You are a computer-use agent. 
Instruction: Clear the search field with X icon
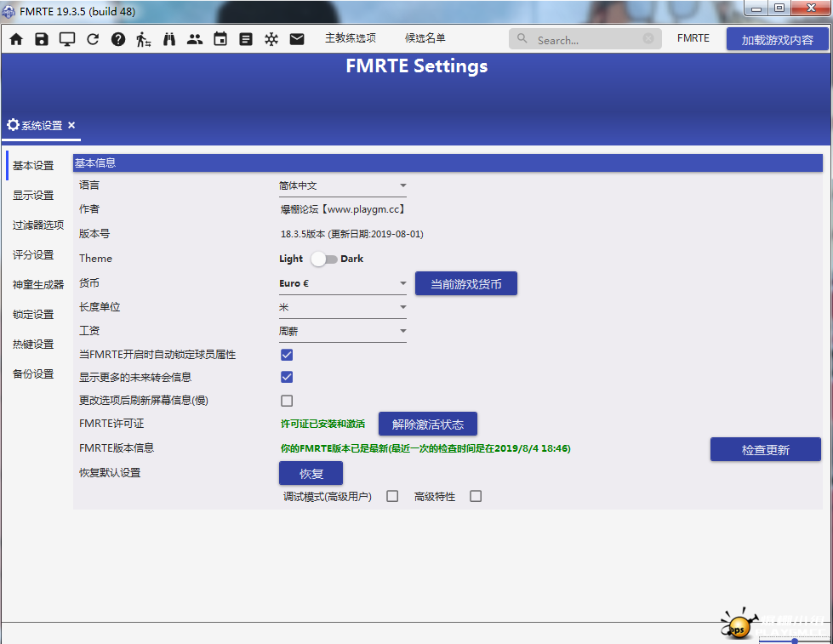point(648,38)
